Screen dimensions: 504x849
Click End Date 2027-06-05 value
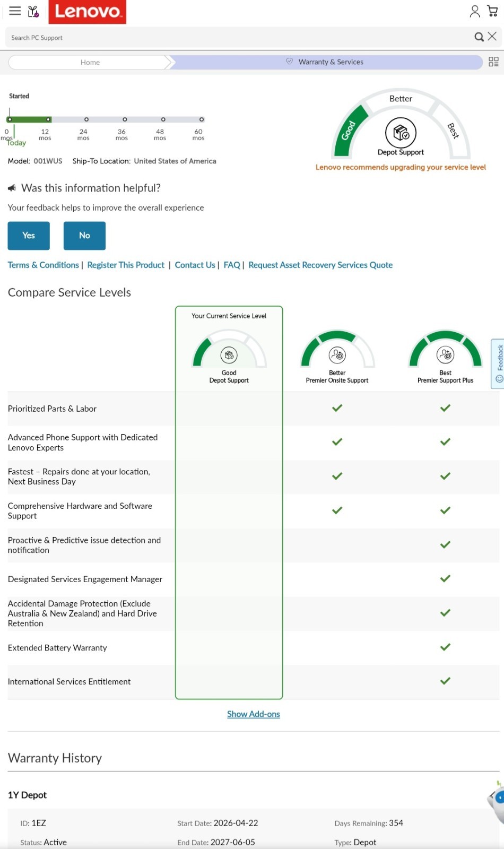point(232,842)
